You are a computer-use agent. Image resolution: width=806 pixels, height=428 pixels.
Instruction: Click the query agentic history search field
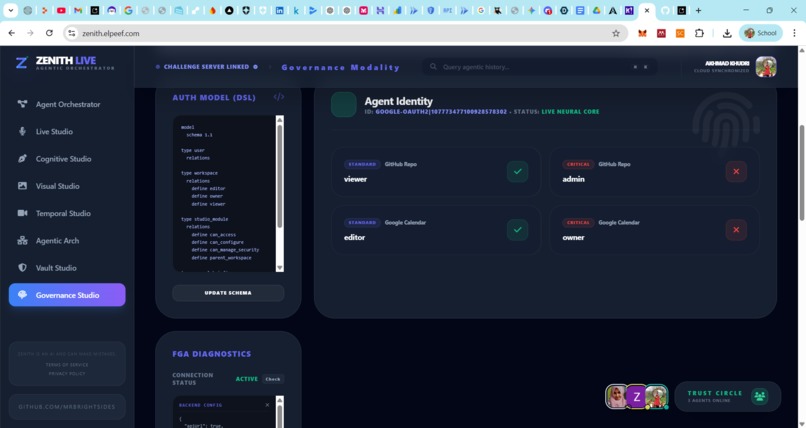[x=539, y=67]
